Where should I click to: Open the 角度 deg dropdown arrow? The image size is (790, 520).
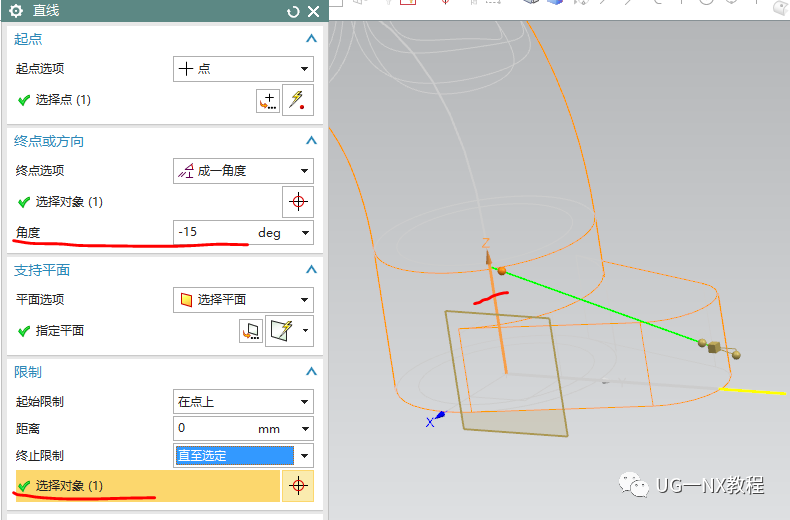click(x=305, y=233)
